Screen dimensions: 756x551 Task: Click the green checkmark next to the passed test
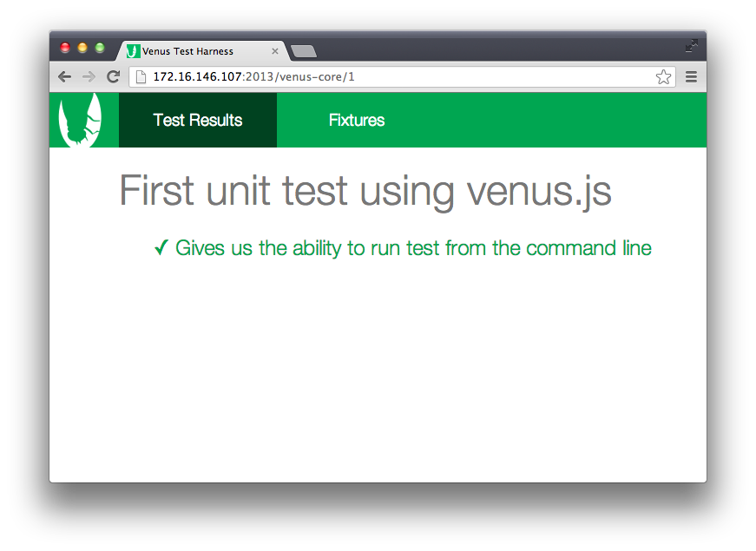(161, 248)
